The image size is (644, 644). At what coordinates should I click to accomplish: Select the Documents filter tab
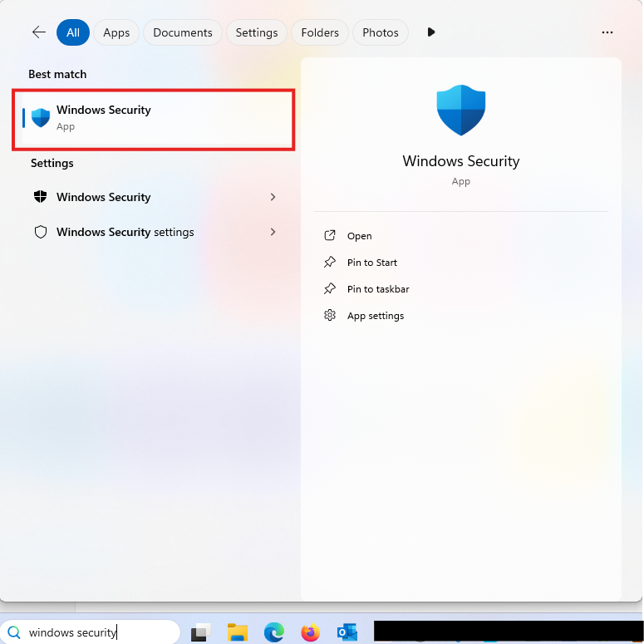[x=183, y=32]
